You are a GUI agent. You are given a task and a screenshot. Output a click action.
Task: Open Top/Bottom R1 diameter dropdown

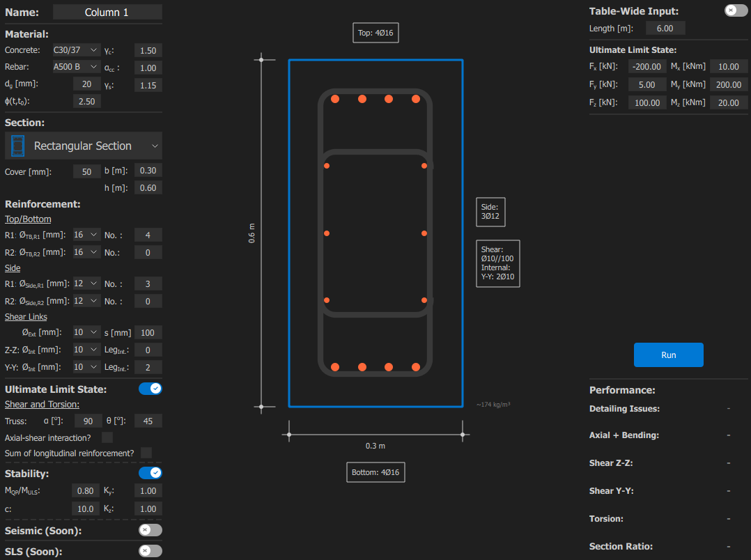pos(86,235)
